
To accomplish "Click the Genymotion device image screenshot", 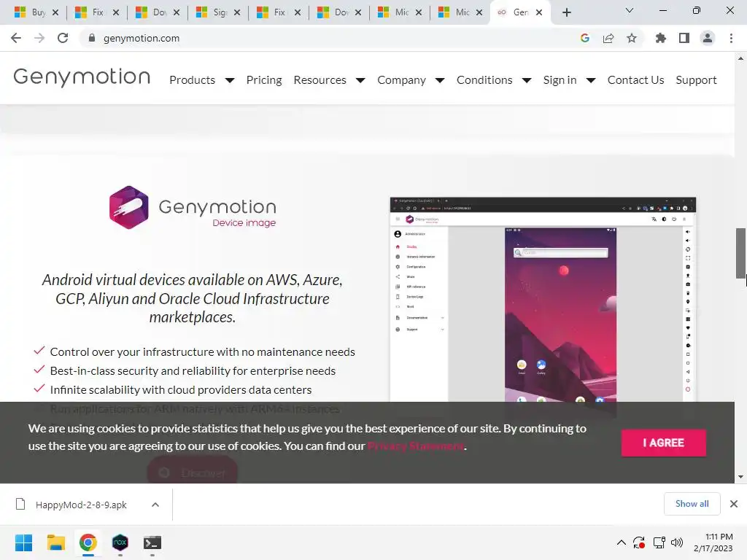I will pyautogui.click(x=543, y=300).
